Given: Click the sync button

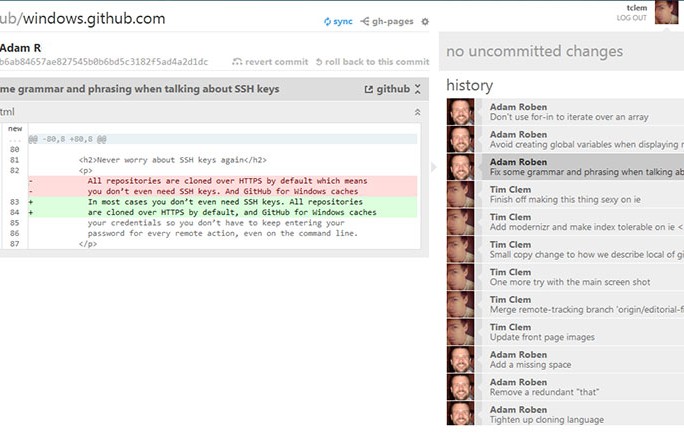Looking at the screenshot, I should point(338,21).
